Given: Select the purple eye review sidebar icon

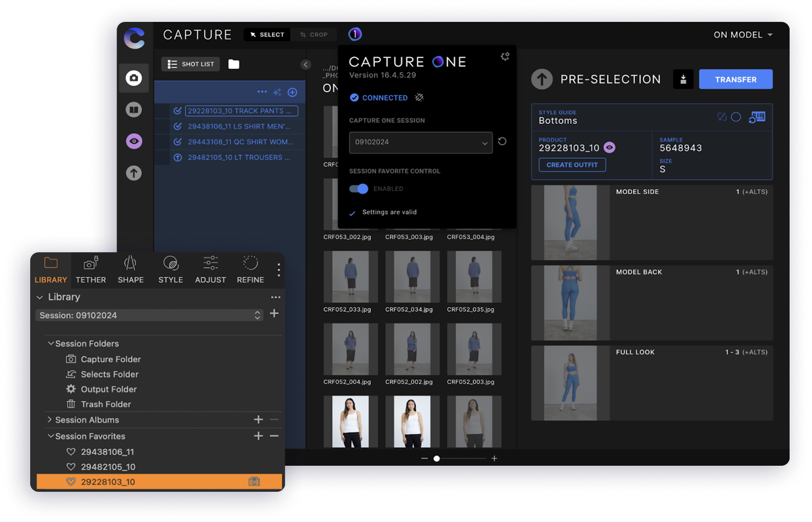Looking at the screenshot, I should pyautogui.click(x=134, y=141).
